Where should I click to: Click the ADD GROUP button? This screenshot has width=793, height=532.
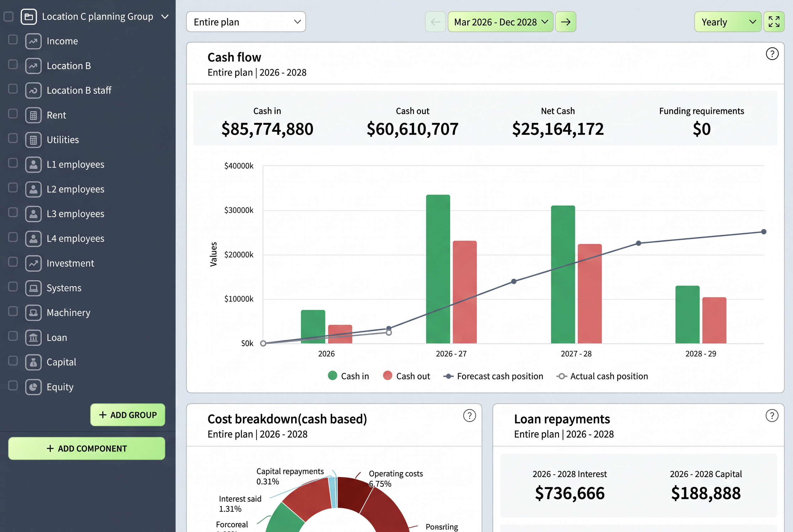(x=128, y=415)
